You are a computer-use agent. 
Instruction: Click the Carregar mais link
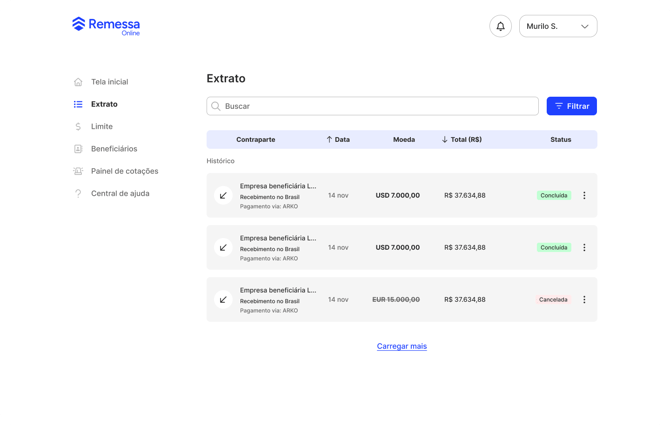[x=401, y=346]
